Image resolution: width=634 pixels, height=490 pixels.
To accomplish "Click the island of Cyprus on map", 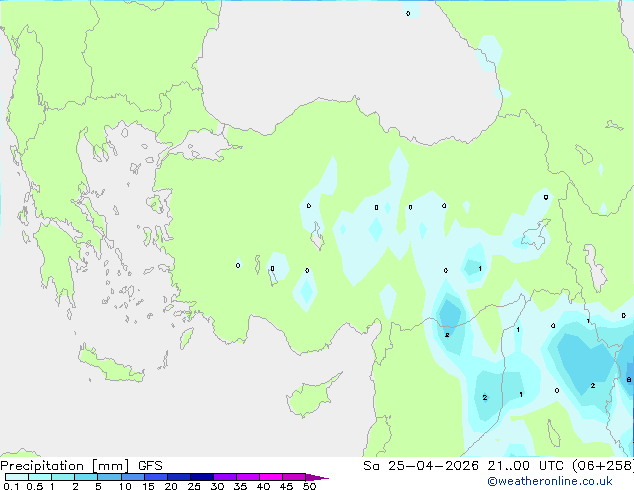I will tap(311, 396).
